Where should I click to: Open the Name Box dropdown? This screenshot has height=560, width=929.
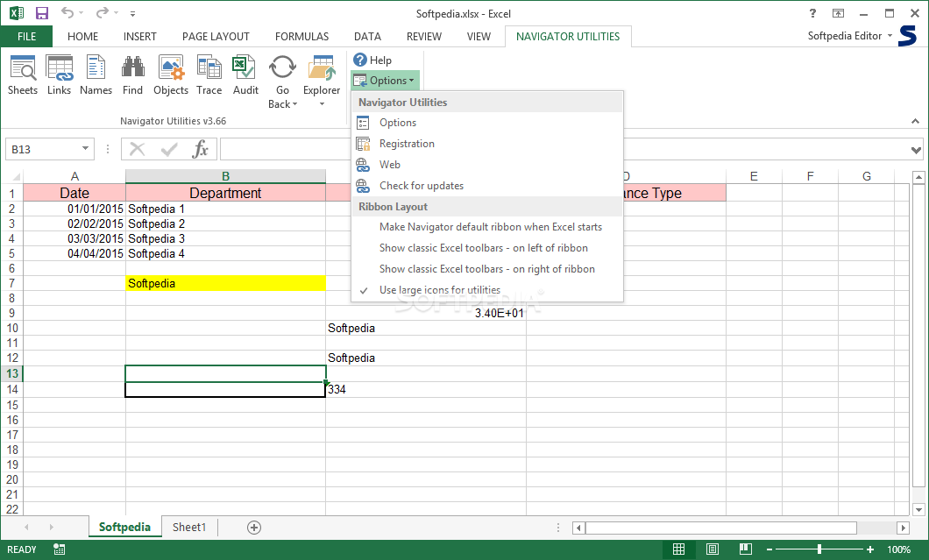85,149
